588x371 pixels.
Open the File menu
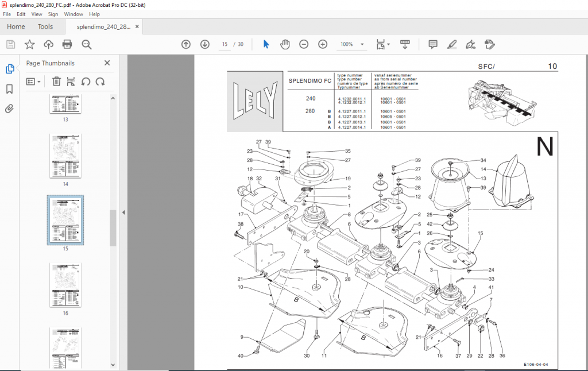[x=7, y=14]
